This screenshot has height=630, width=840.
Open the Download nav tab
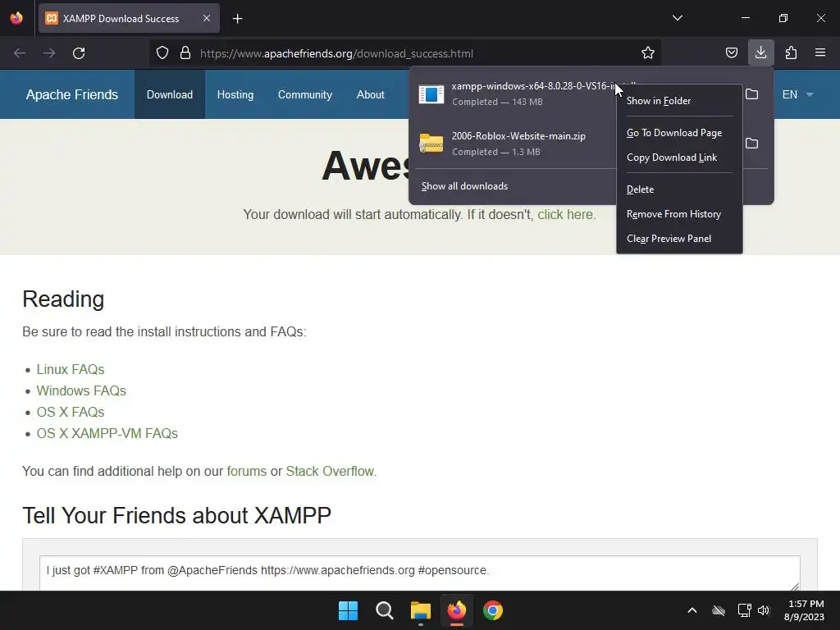click(x=170, y=95)
